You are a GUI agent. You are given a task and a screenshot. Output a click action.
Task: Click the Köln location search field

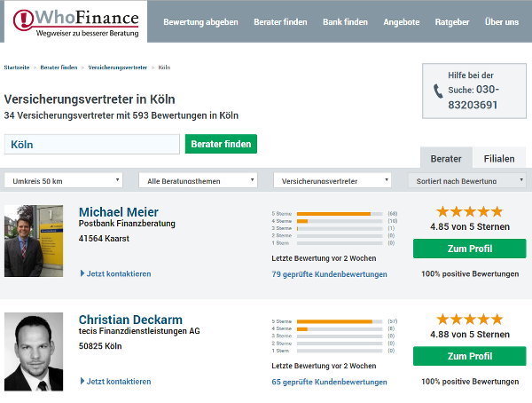point(92,144)
